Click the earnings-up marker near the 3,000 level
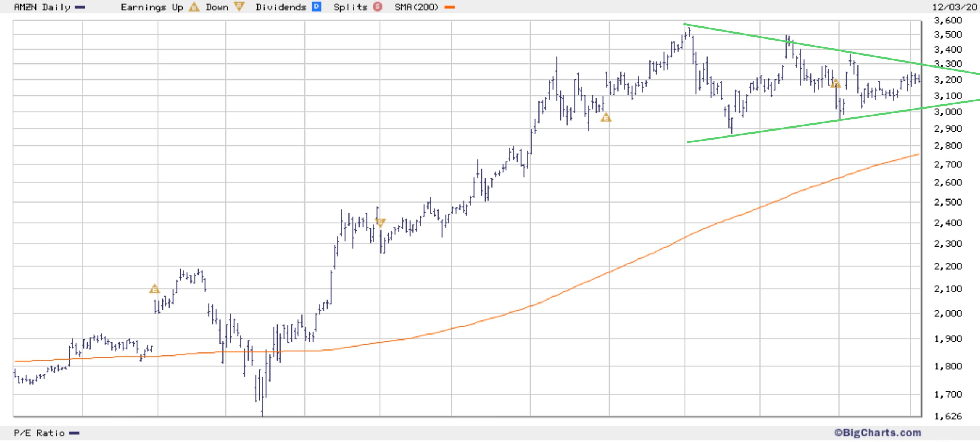980x442 pixels. point(606,117)
